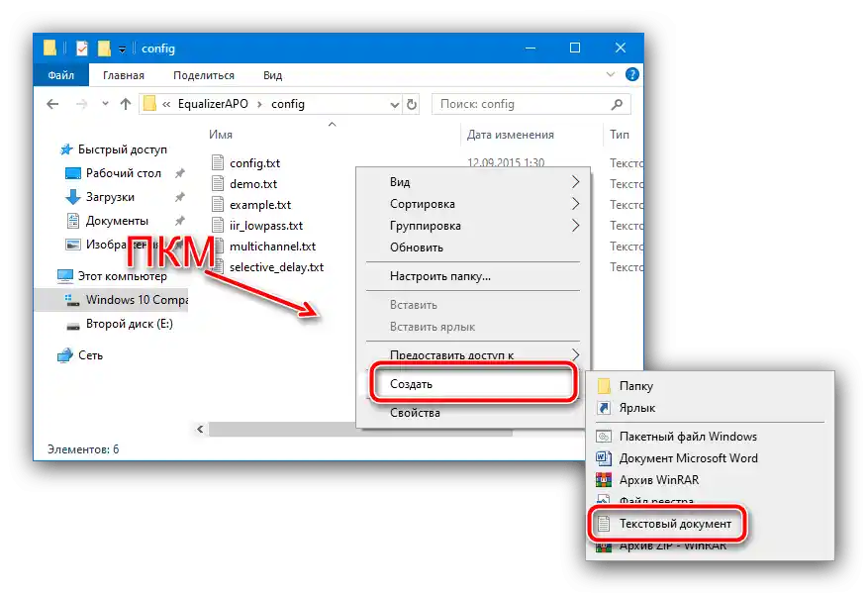Expand the ribbon with the chevron

pos(610,74)
